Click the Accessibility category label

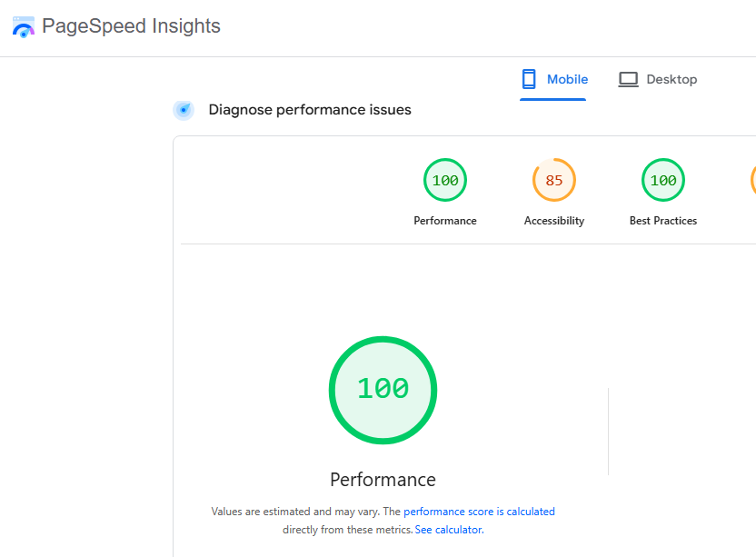[x=554, y=221]
